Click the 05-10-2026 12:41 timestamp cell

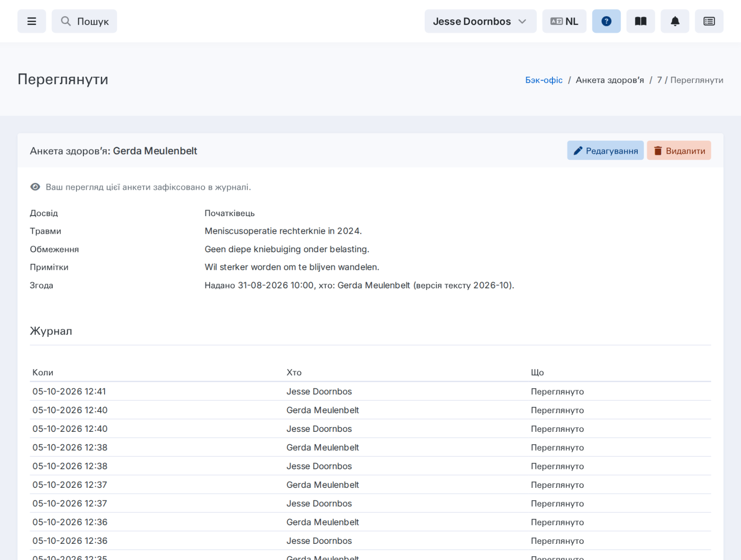[69, 392]
